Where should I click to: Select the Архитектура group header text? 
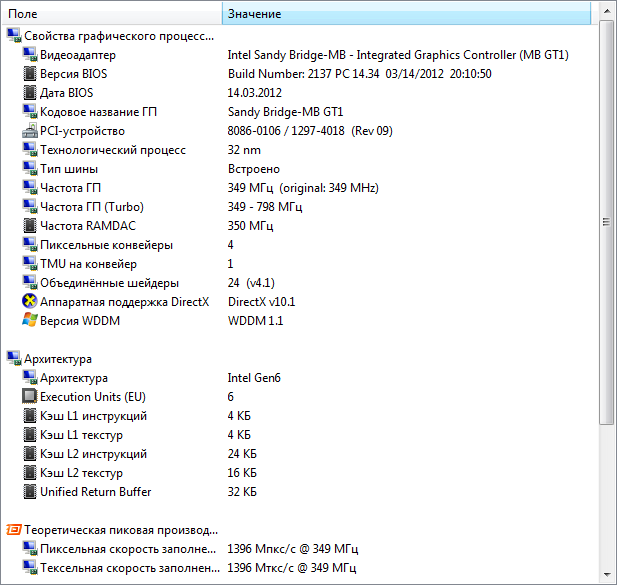pyautogui.click(x=58, y=359)
